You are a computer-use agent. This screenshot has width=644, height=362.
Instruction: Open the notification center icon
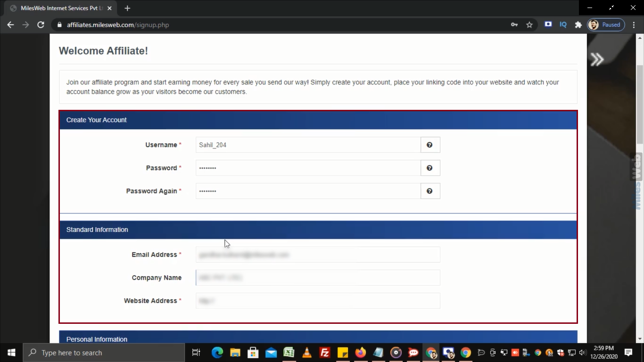coord(628,353)
